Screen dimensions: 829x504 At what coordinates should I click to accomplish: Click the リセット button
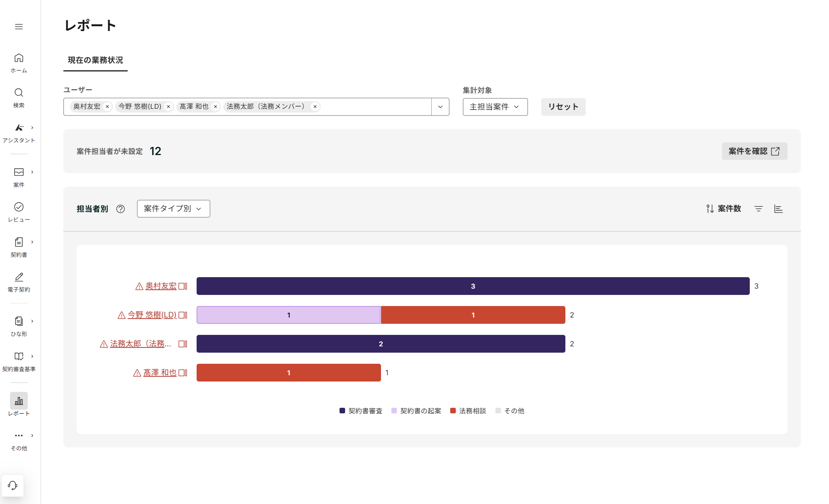[x=563, y=107]
